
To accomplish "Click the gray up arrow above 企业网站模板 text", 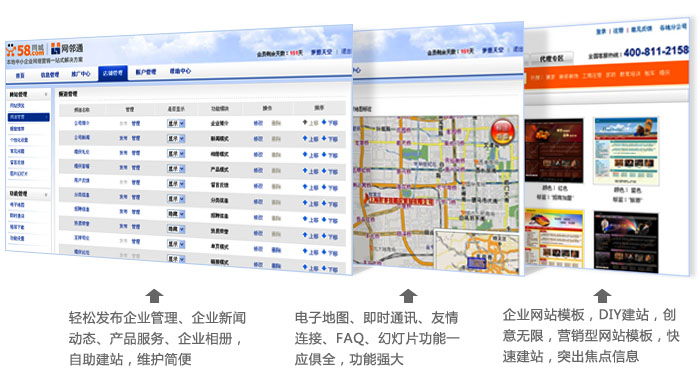I will 602,296.
